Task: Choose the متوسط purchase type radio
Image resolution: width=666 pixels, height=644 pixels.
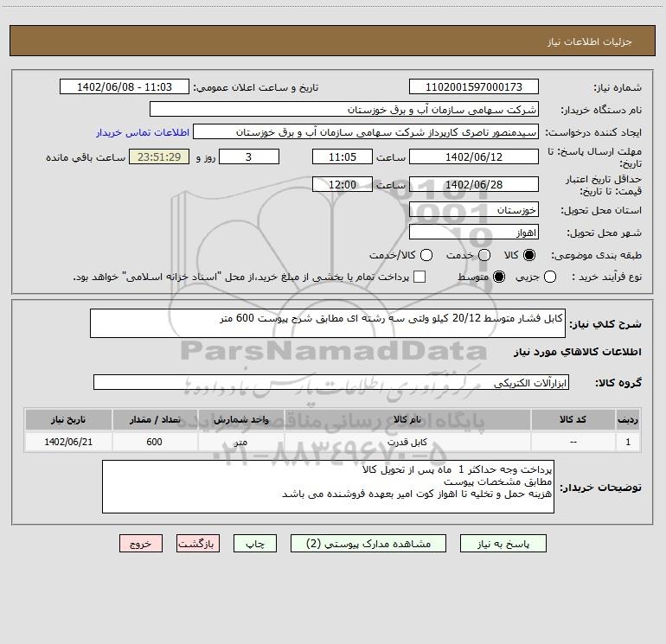Action: [499, 277]
